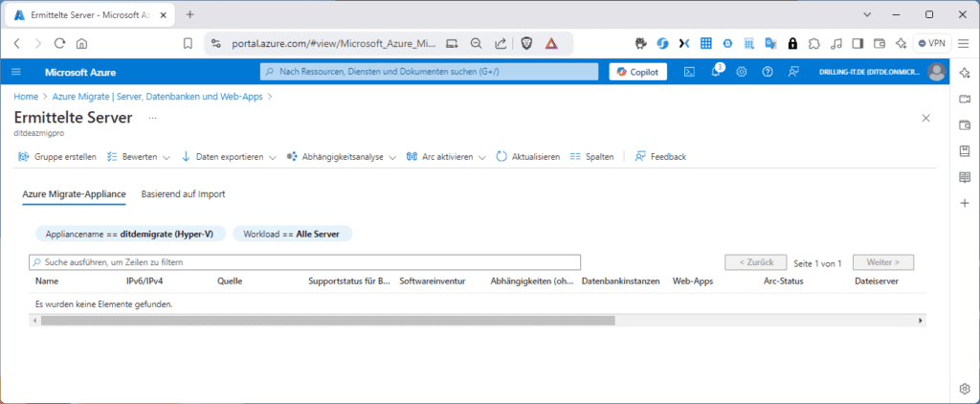Screen dimensions: 980x404
Task: Click the sidebar add plus icon
Action: (x=965, y=203)
